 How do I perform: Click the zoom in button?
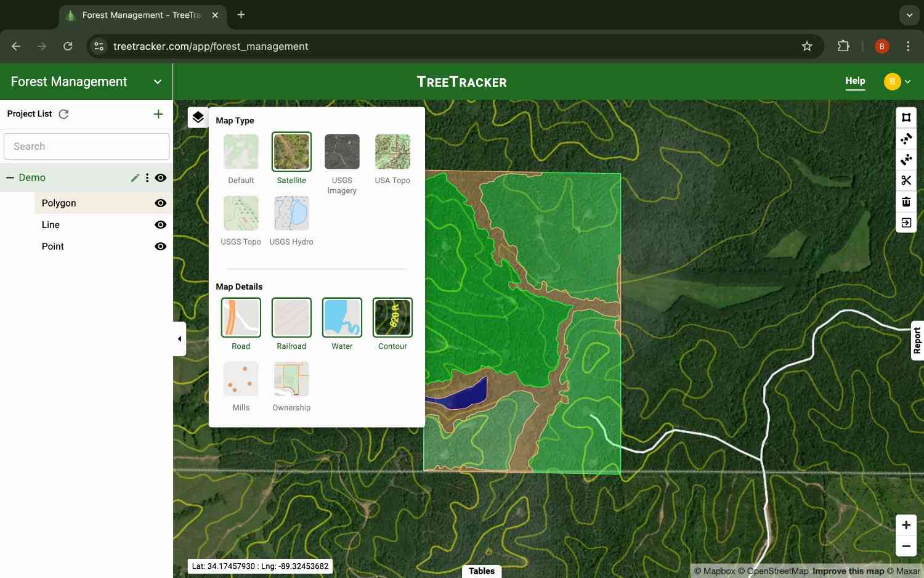pyautogui.click(x=906, y=524)
